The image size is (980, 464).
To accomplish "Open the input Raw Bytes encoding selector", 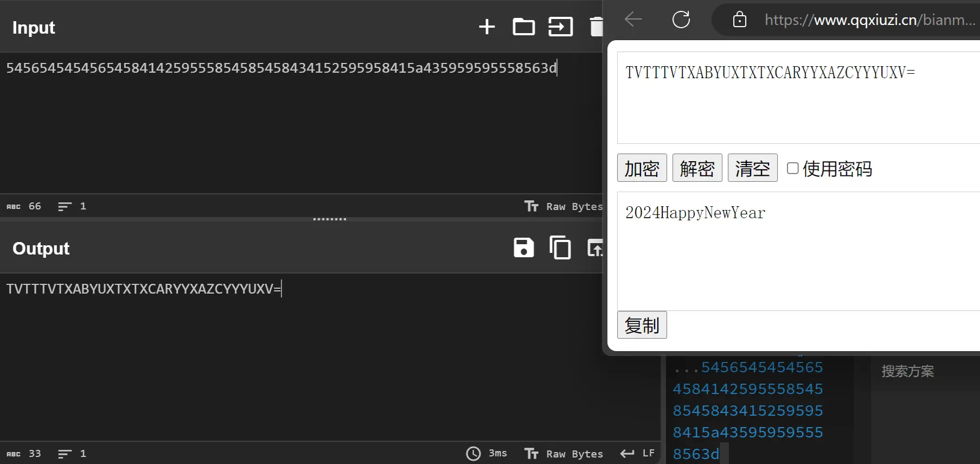I will pos(564,206).
